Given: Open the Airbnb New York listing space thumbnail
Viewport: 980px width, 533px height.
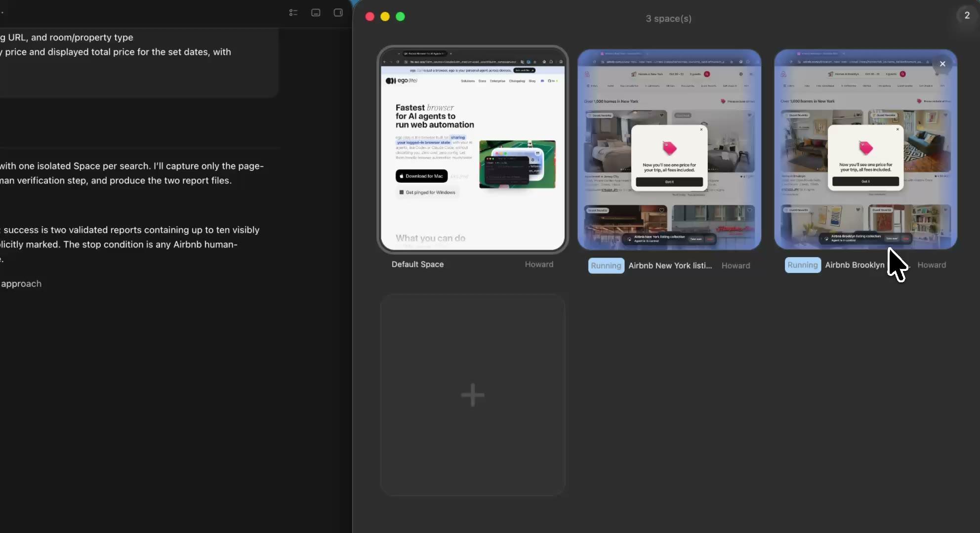Looking at the screenshot, I should click(x=669, y=150).
